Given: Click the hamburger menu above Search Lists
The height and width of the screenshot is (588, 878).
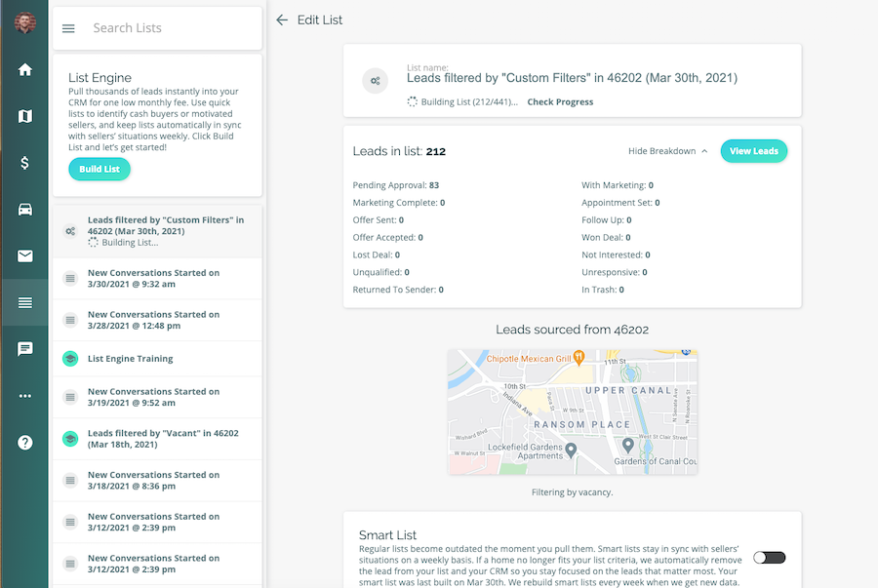Looking at the screenshot, I should click(x=67, y=28).
